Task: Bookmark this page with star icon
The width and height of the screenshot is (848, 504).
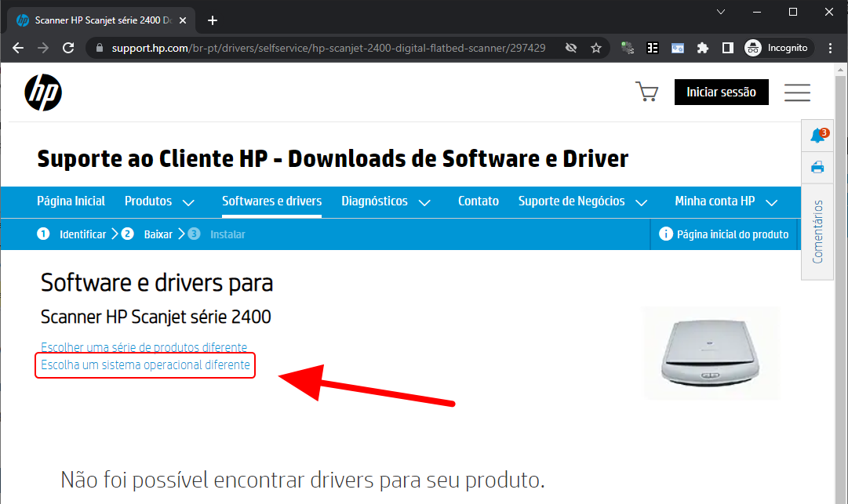Action: pyautogui.click(x=596, y=48)
